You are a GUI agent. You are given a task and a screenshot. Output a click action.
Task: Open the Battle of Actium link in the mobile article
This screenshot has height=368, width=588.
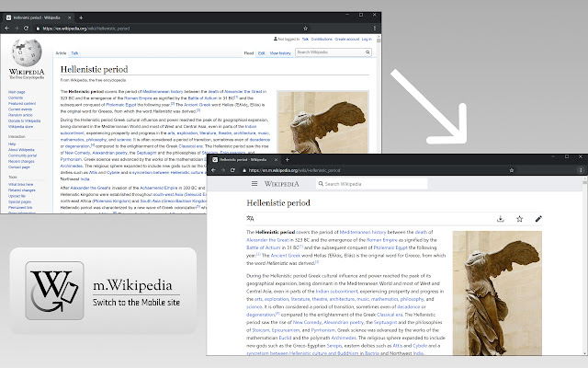[x=264, y=247]
